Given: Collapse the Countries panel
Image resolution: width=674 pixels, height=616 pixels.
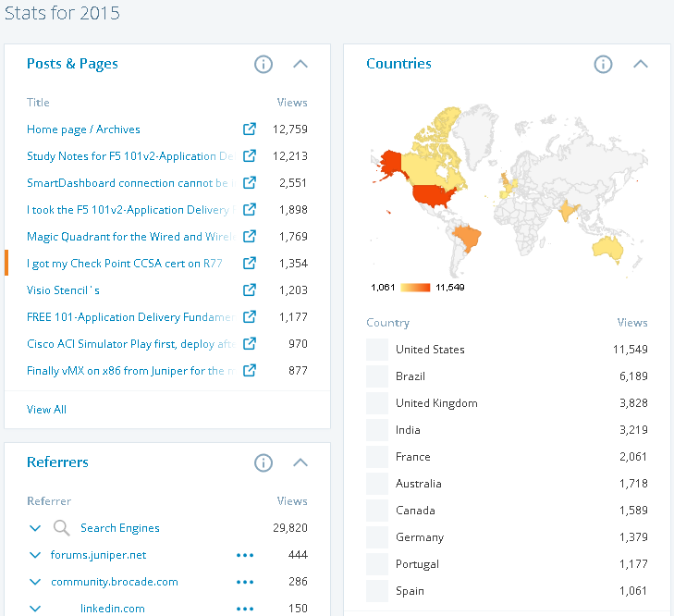Looking at the screenshot, I should point(641,64).
